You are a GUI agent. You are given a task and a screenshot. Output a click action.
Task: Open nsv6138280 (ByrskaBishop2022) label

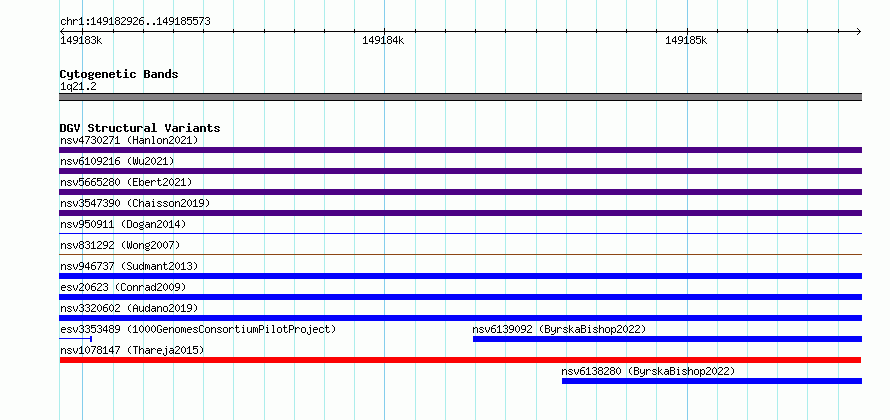pyautogui.click(x=648, y=371)
